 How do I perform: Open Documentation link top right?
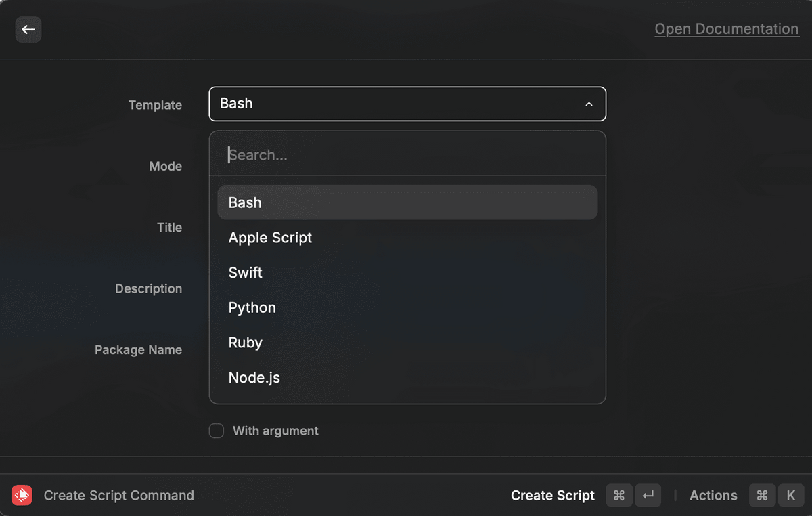726,28
